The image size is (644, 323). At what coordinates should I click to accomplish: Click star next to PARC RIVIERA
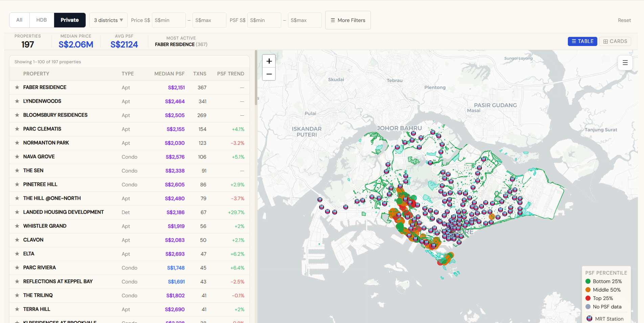(x=17, y=268)
